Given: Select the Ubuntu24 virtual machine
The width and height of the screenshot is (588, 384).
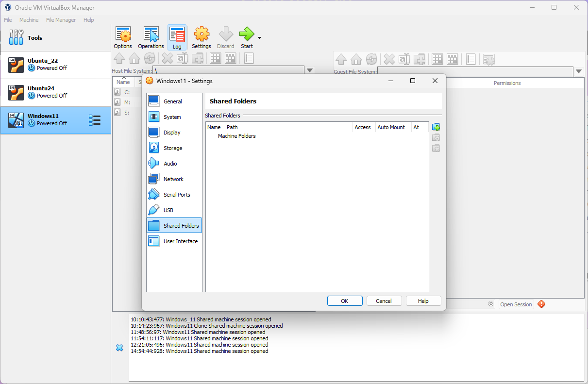Looking at the screenshot, I should tap(55, 93).
